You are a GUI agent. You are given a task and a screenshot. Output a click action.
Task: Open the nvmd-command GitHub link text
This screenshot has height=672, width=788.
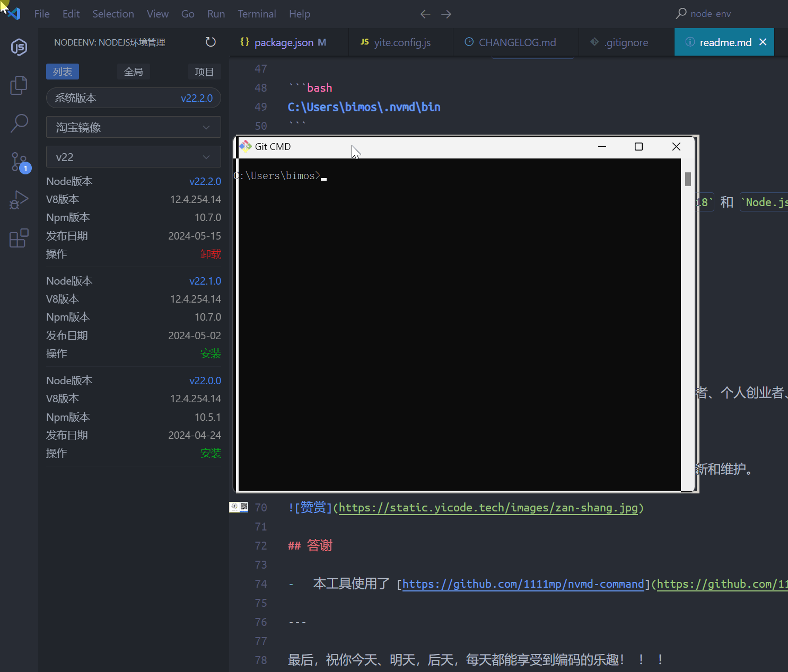point(523,583)
